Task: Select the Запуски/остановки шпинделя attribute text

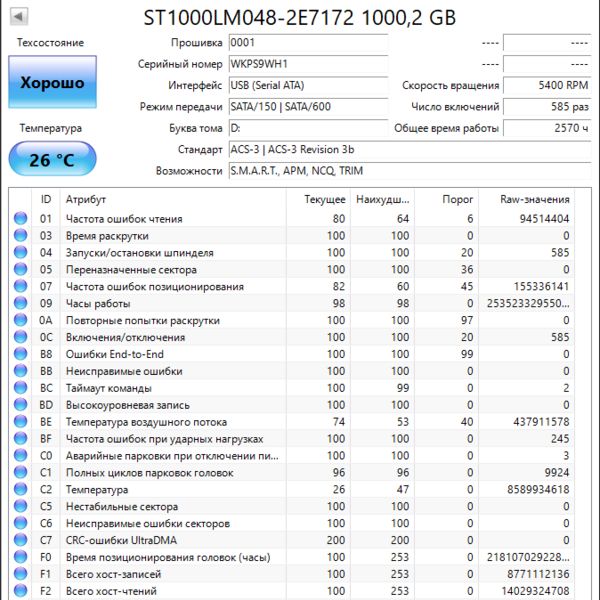Action: 140,253
